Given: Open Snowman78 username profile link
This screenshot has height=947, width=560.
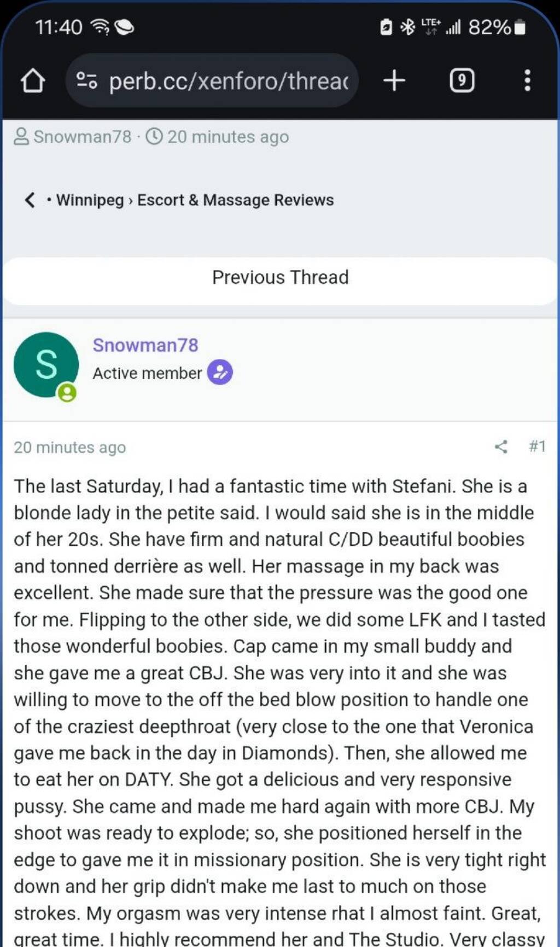Looking at the screenshot, I should click(145, 345).
